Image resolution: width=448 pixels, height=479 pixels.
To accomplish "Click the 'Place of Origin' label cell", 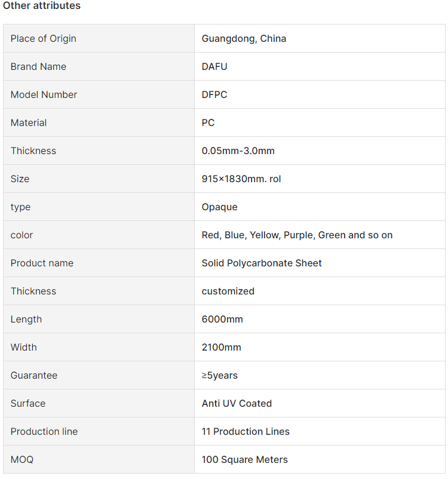I will (x=44, y=39).
